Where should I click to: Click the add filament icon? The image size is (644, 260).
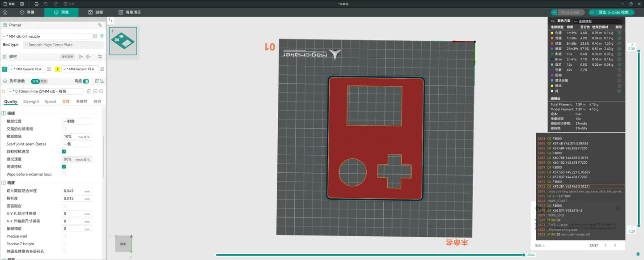pos(80,57)
